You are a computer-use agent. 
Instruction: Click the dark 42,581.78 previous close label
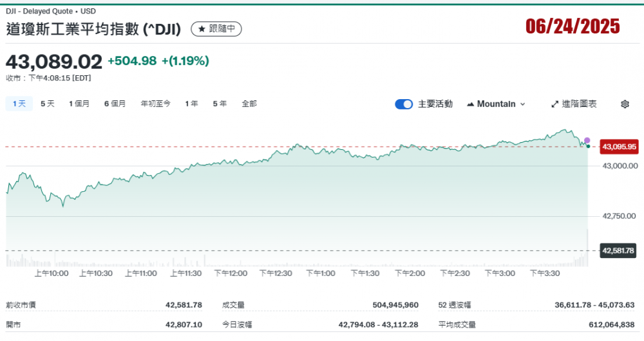point(619,250)
